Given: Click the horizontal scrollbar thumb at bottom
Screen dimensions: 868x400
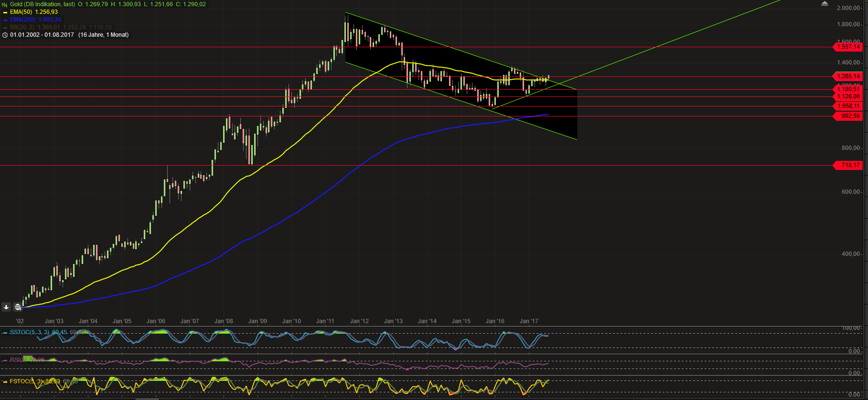Looking at the screenshot, I should [147, 399].
